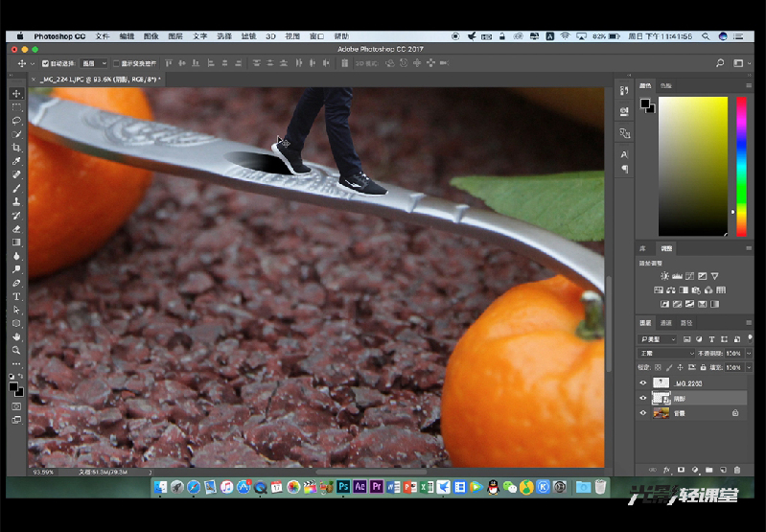The width and height of the screenshot is (766, 532).
Task: Create a new layer with the bottom icon
Action: (723, 470)
